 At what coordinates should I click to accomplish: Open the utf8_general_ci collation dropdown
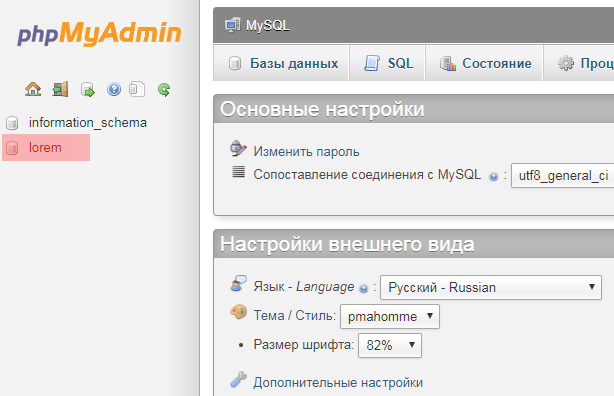tap(562, 175)
